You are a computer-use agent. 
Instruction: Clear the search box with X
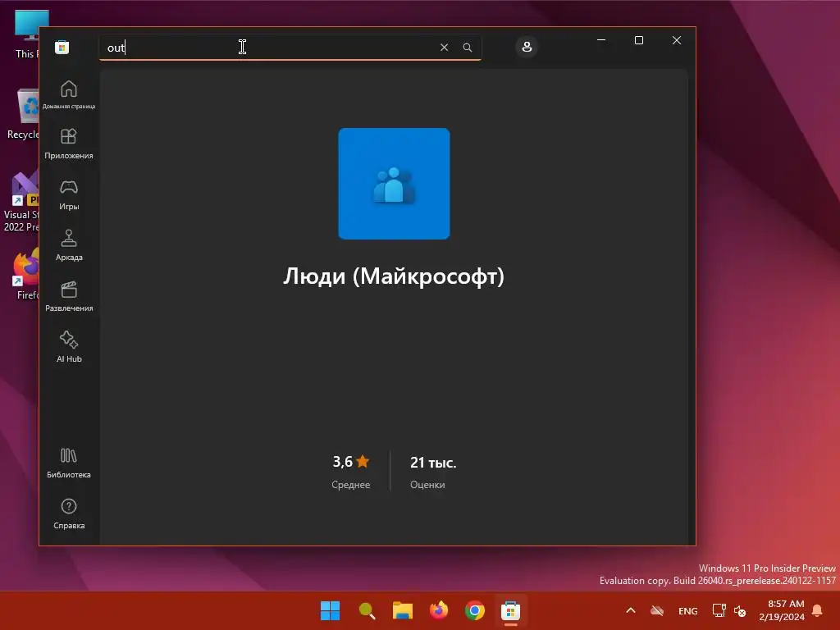(x=444, y=47)
